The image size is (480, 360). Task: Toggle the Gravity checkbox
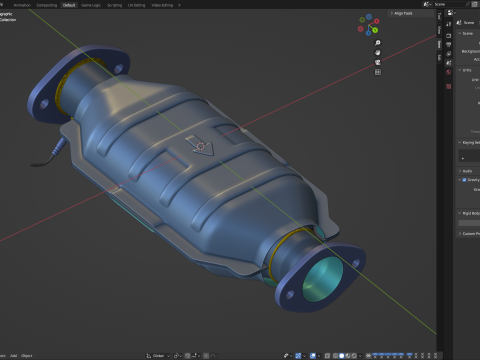click(464, 180)
